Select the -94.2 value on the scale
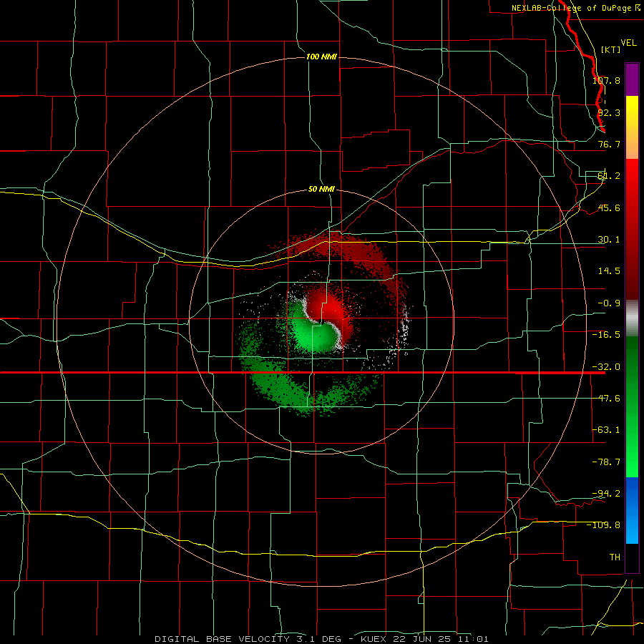This screenshot has height=644, width=644. click(x=606, y=493)
